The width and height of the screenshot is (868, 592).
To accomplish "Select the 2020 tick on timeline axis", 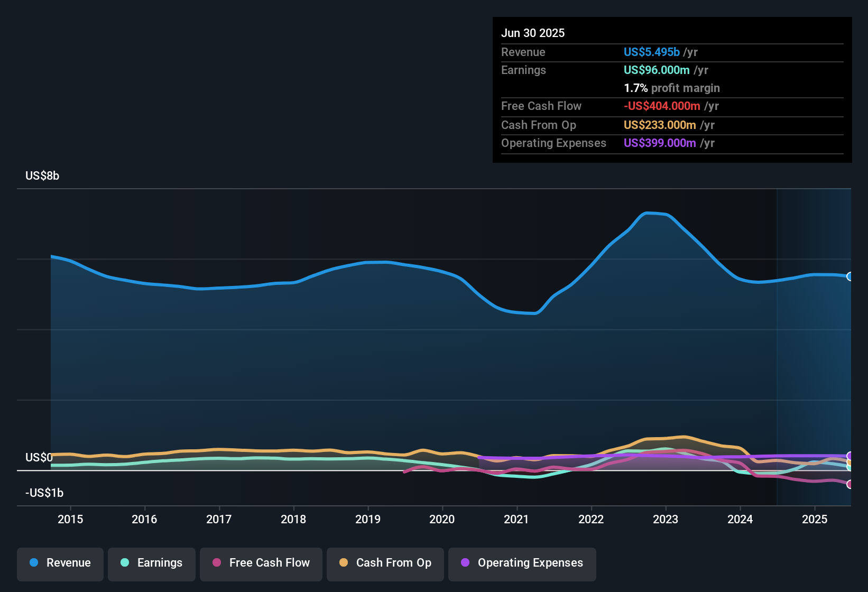I will (x=442, y=519).
